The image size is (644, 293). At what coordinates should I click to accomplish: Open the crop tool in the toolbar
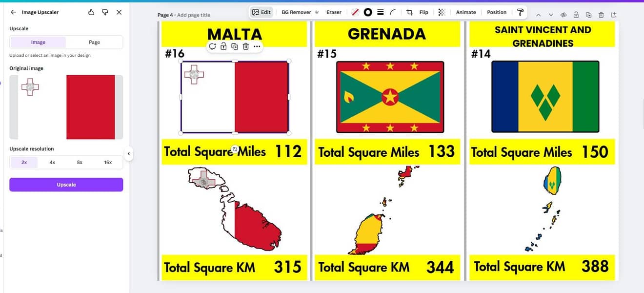tap(410, 12)
